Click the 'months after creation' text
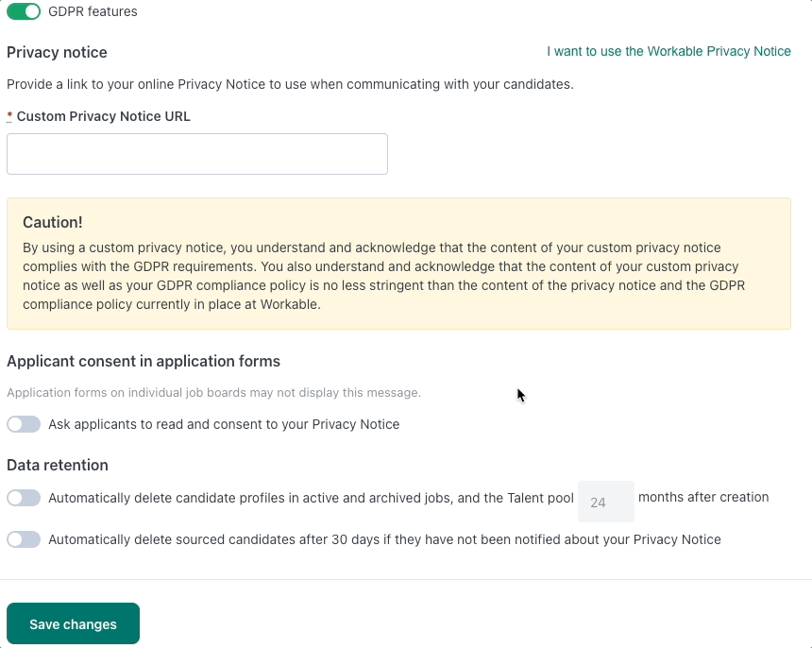The height and width of the screenshot is (648, 812). [703, 497]
